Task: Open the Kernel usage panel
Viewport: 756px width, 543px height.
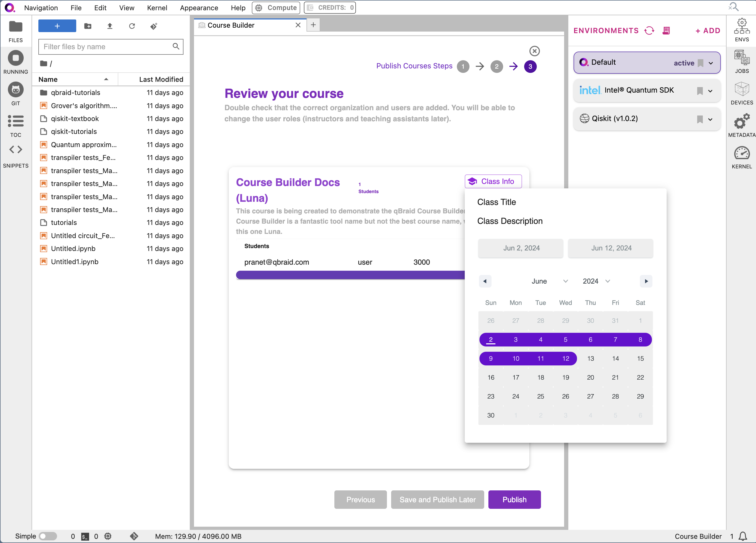Action: pyautogui.click(x=742, y=158)
